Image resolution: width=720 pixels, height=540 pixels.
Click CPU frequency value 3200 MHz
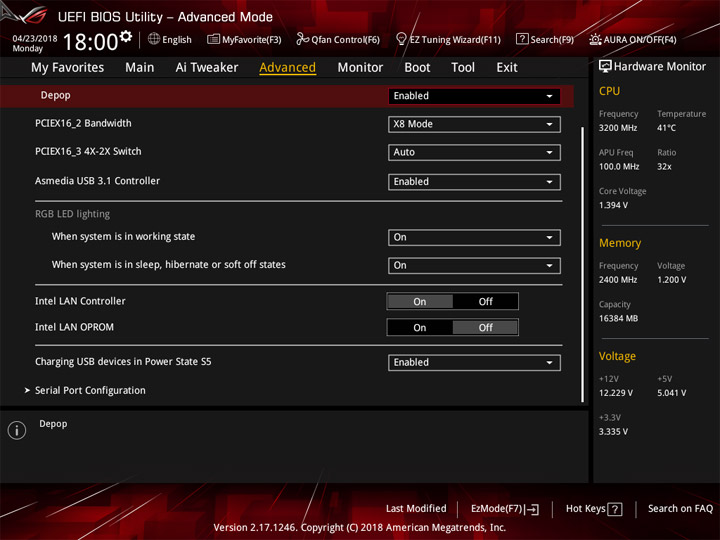click(618, 128)
